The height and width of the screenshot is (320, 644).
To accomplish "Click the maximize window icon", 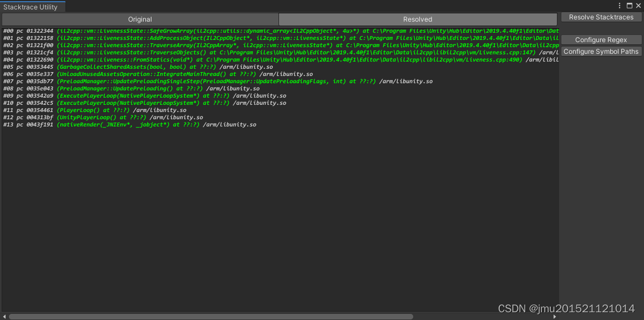I will tap(629, 5).
